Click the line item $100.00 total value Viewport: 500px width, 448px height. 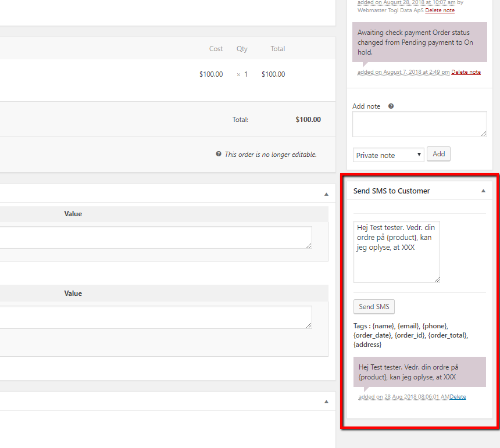pyautogui.click(x=273, y=74)
